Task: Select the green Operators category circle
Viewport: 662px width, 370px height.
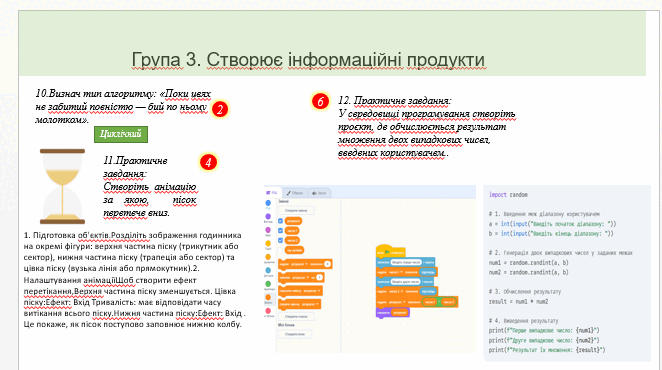Action: point(268,283)
